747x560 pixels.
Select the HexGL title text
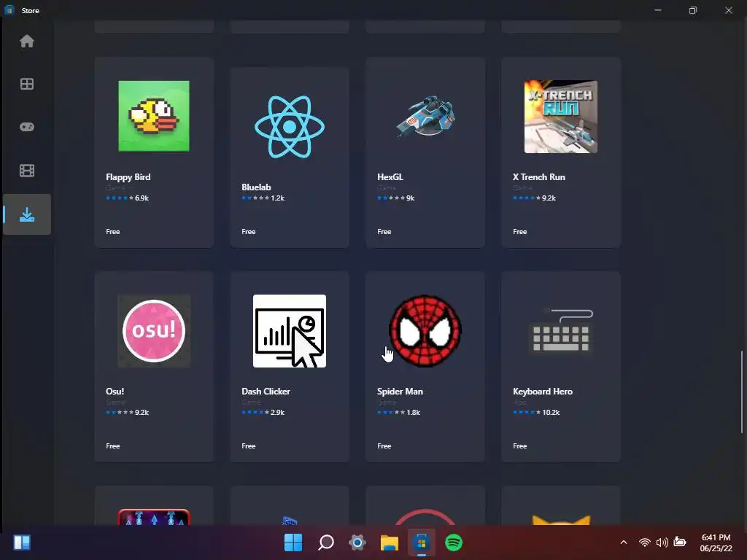click(x=390, y=177)
